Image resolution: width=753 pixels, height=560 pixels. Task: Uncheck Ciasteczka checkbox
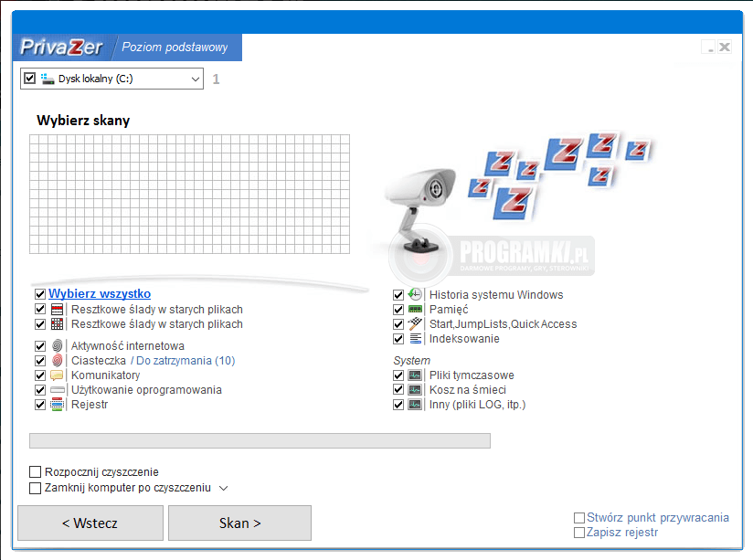tap(40, 361)
